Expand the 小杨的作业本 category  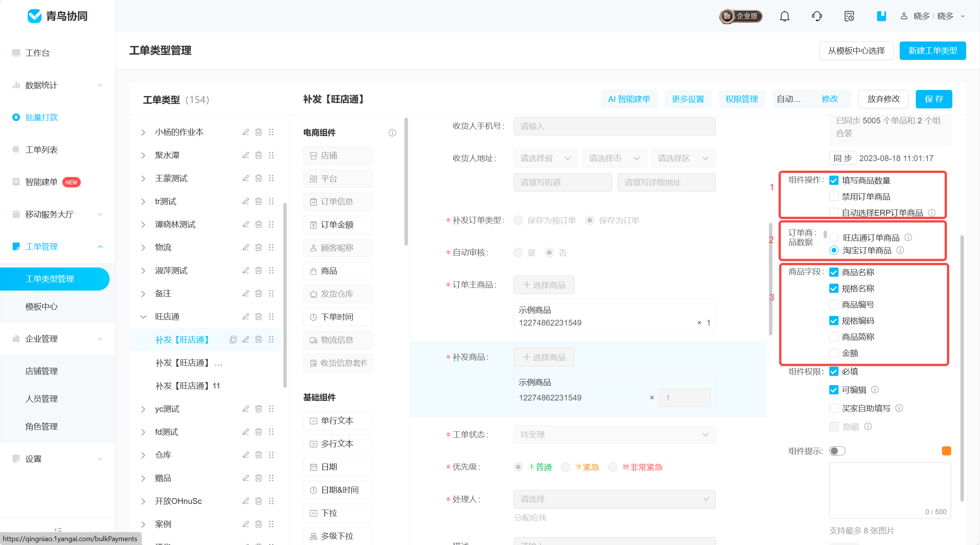(x=143, y=132)
